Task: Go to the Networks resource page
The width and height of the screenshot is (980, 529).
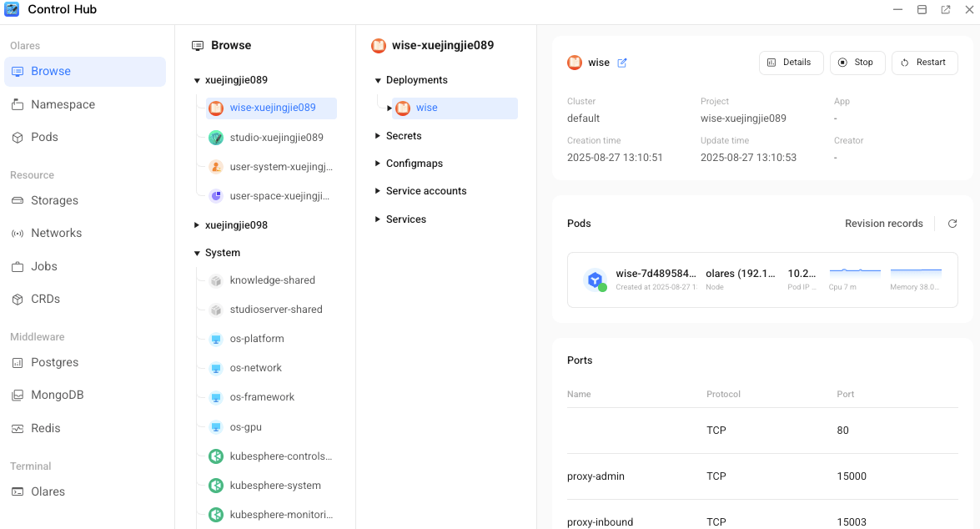Action: pos(56,233)
